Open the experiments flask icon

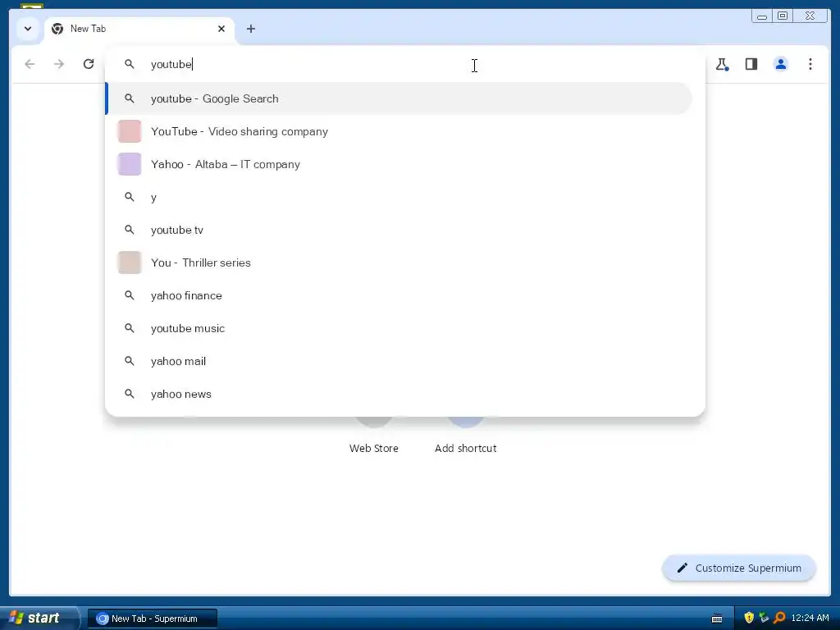(x=722, y=64)
